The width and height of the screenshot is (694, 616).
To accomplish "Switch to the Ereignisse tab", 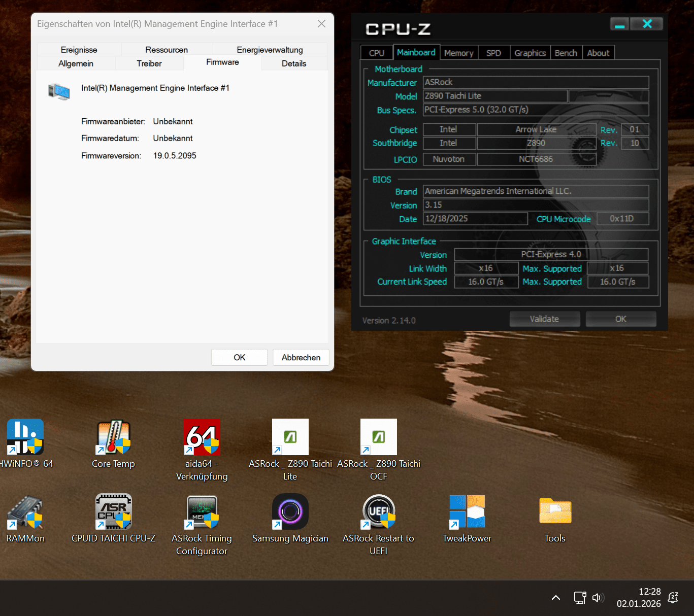I will pos(79,50).
